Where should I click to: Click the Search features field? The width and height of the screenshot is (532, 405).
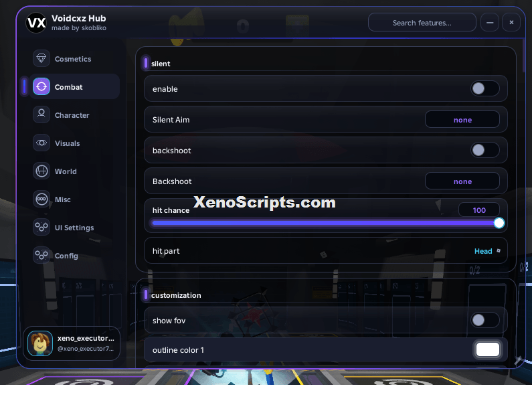coord(422,22)
